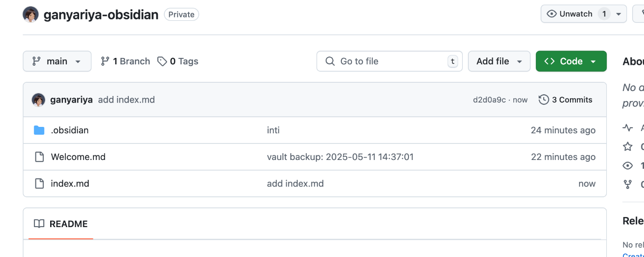Click the branch icon in the main selector

coord(36,61)
